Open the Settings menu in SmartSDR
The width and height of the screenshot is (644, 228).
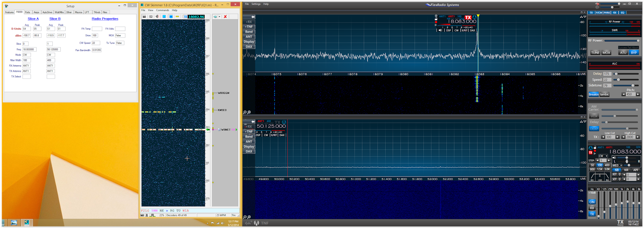pos(256,4)
